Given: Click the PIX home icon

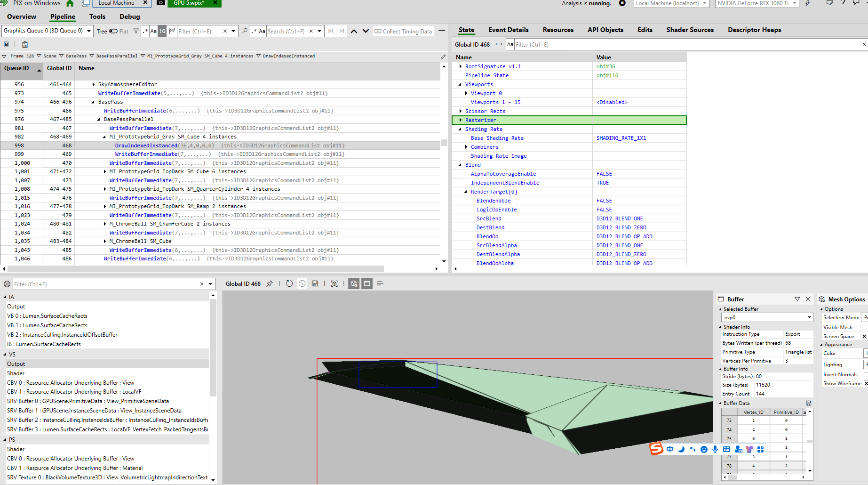Looking at the screenshot, I should pos(70,3).
